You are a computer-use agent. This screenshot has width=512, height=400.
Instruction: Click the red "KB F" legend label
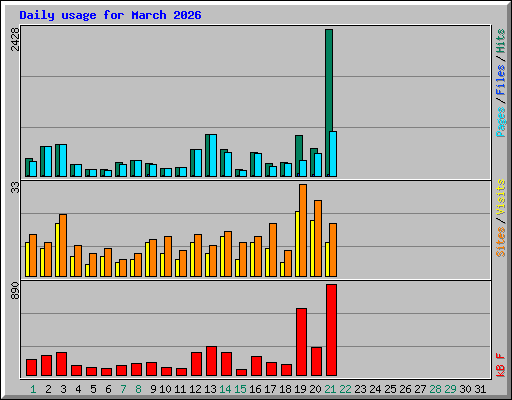point(501,365)
